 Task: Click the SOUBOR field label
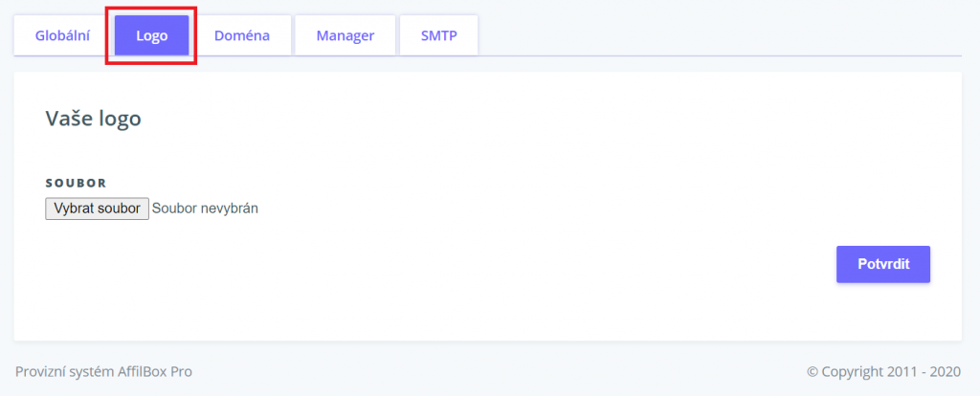76,183
